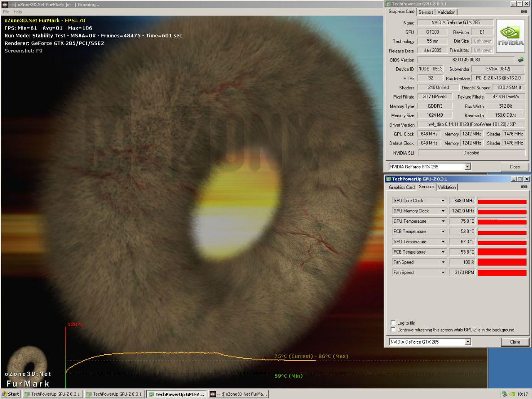Click the BIOS save chip icon

[521, 60]
